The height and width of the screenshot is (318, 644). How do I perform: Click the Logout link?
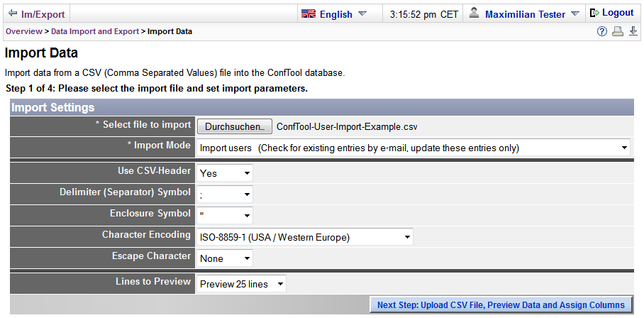point(618,13)
